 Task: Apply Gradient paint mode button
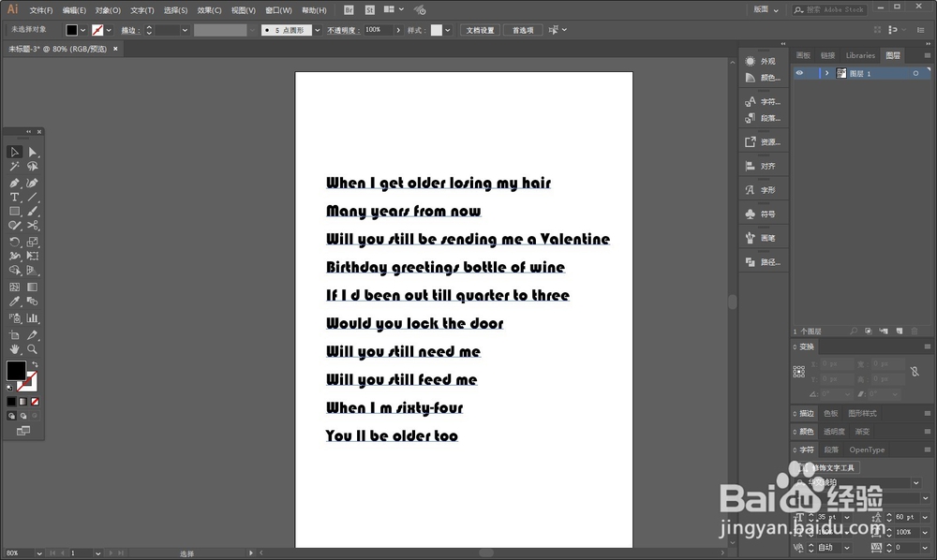click(x=22, y=402)
